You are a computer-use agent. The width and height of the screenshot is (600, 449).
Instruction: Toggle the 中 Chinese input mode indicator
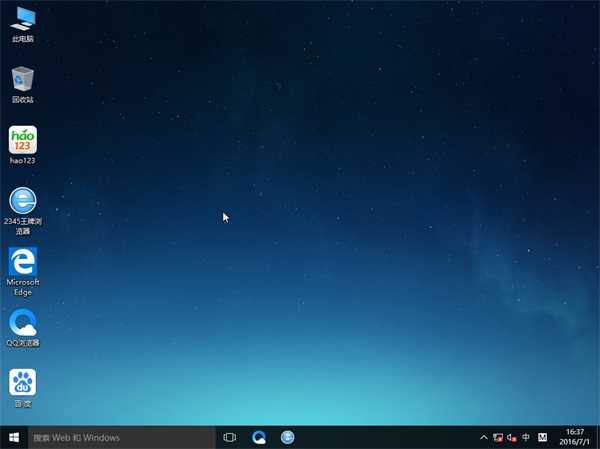(x=526, y=438)
